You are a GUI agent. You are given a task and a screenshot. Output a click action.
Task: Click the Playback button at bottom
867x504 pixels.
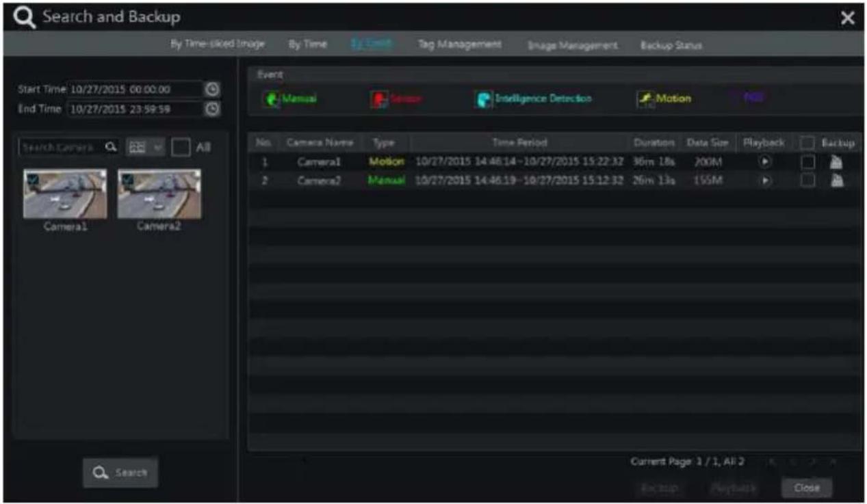pos(734,488)
